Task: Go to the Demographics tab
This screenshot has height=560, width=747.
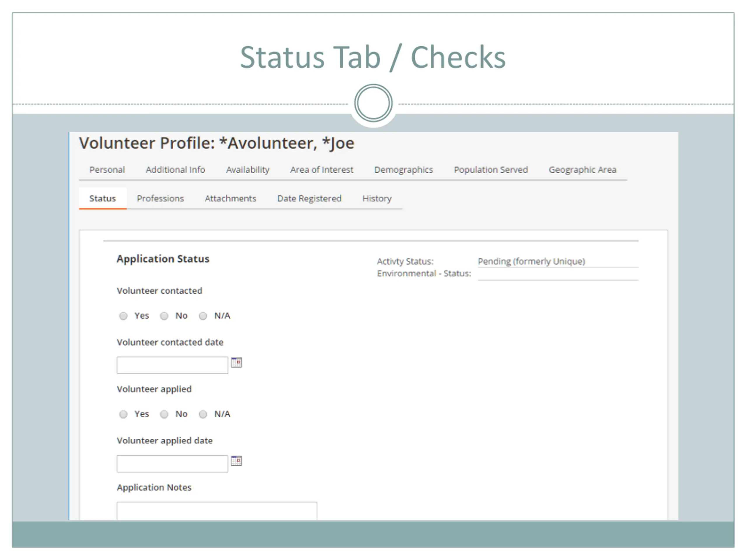Action: (403, 169)
